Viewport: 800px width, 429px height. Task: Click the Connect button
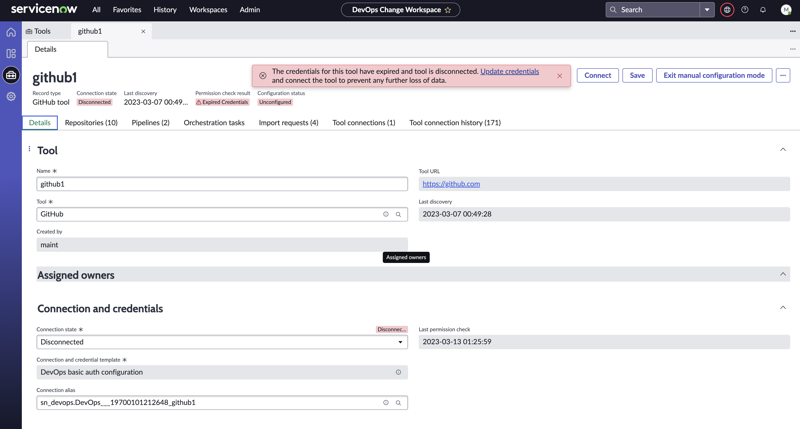click(597, 75)
